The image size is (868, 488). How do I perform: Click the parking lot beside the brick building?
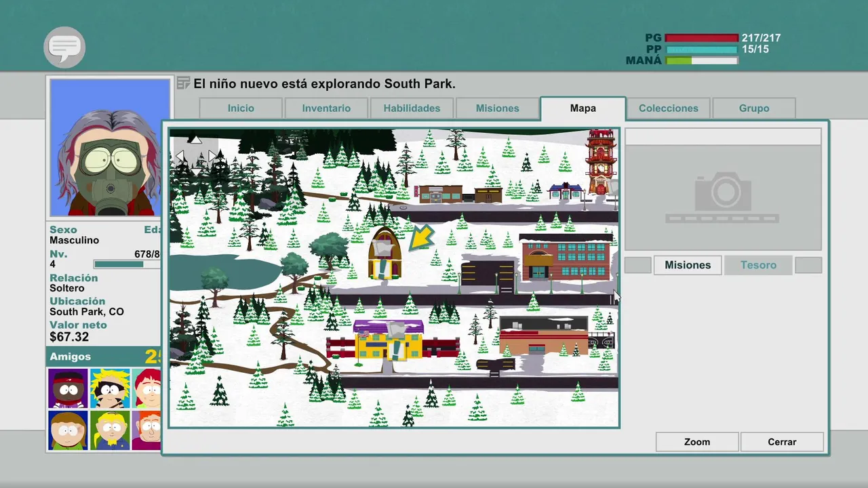point(488,275)
